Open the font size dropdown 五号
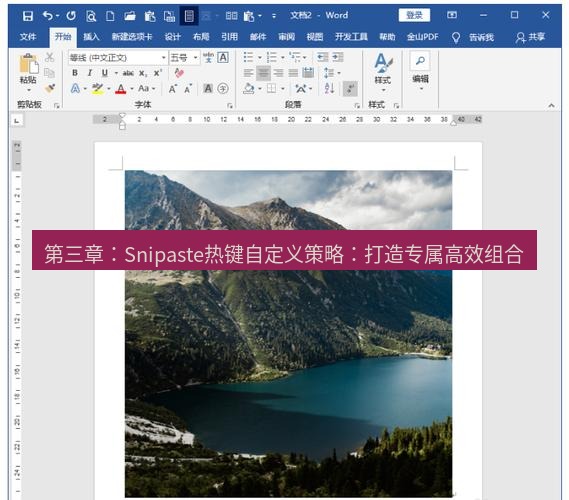The height and width of the screenshot is (500, 569). (x=196, y=58)
